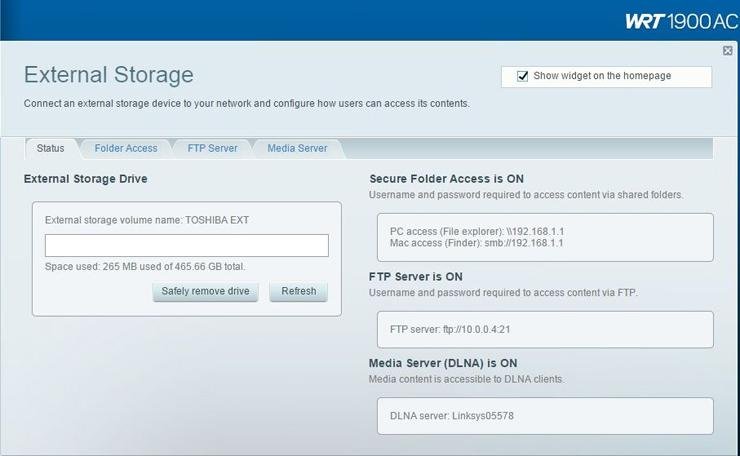Click the Secure Folder Access is ON heading
740x456 pixels.
pyautogui.click(x=446, y=179)
